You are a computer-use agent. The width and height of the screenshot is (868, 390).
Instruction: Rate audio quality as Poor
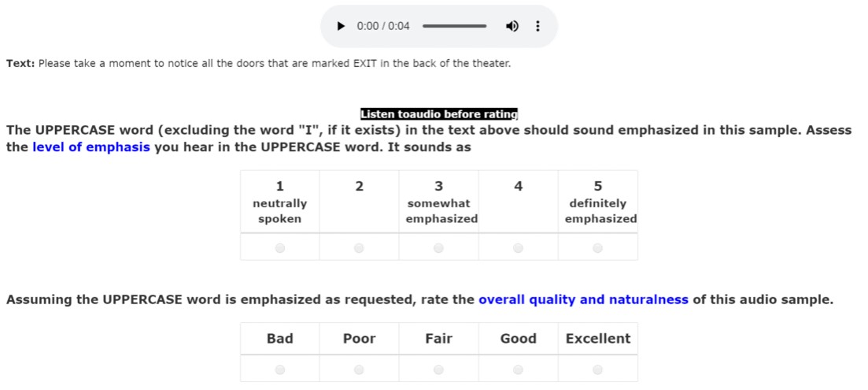[x=360, y=370]
